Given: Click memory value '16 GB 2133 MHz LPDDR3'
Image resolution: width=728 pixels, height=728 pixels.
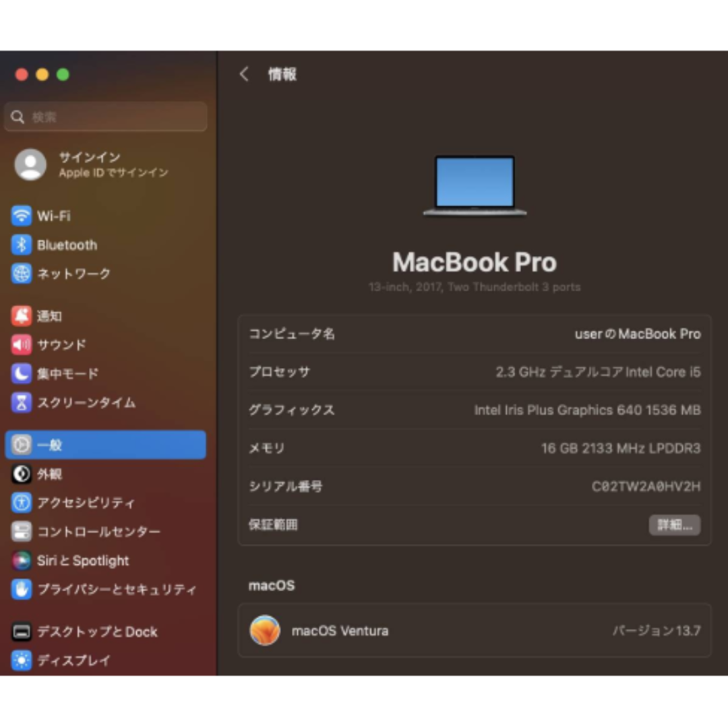Looking at the screenshot, I should [621, 448].
